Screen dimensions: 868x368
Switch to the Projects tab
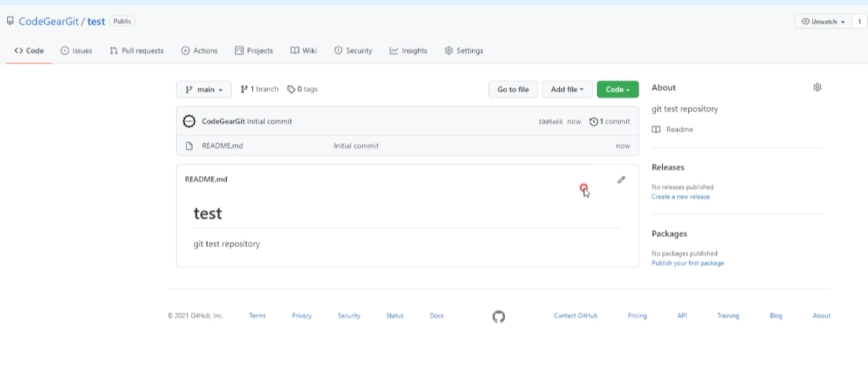click(x=254, y=50)
